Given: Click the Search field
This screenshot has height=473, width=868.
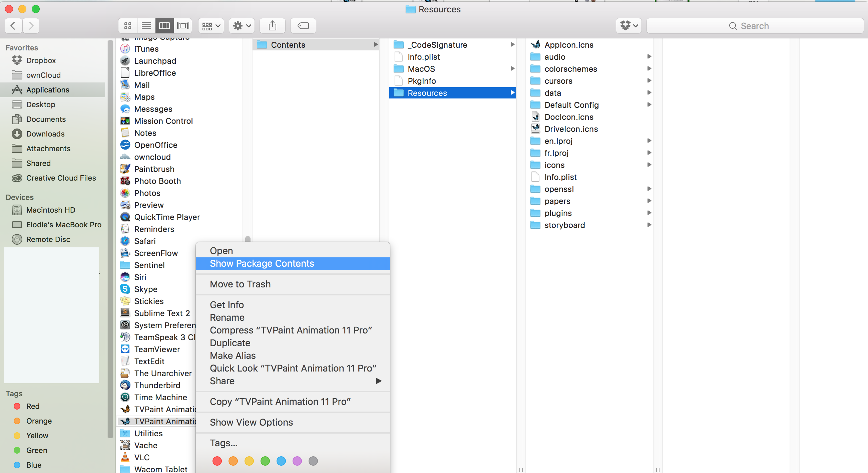Looking at the screenshot, I should click(x=755, y=26).
